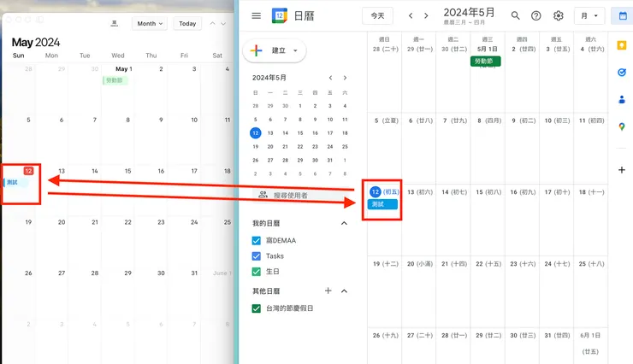This screenshot has height=364, width=633.
Task: Open the 月 view selector dropdown
Action: click(x=589, y=15)
